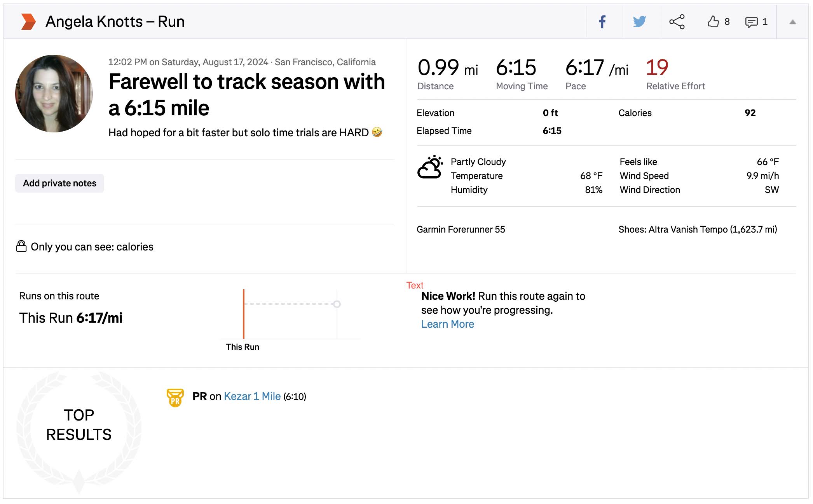Click Add private notes button

(x=59, y=183)
